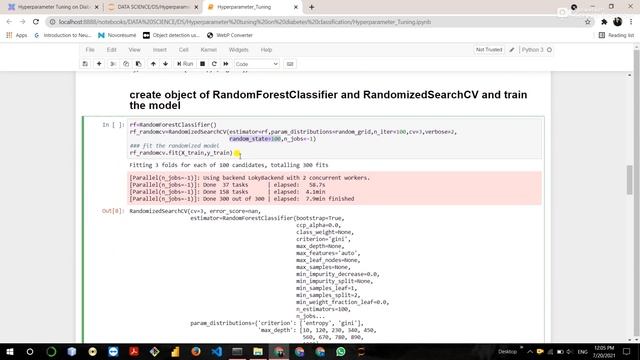This screenshot has width=640, height=360.
Task: Click the localhost address bar
Action: 318,22
